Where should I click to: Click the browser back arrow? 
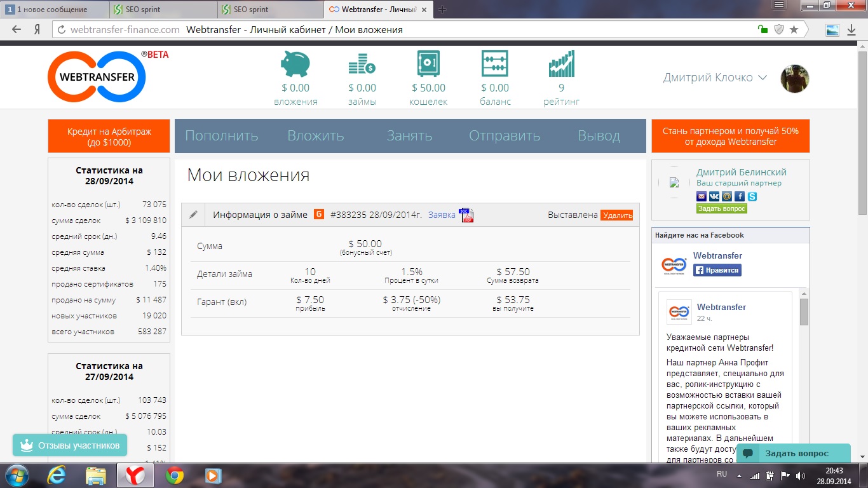(x=17, y=29)
